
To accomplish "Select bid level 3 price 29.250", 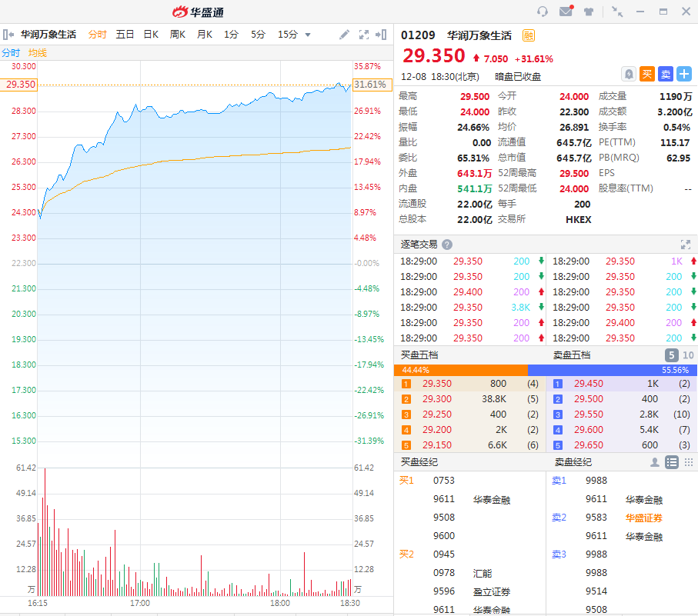I will click(x=436, y=415).
